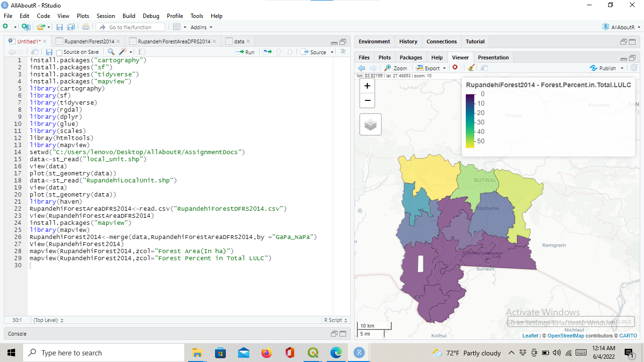Click the clear viewer broom icon
The height and width of the screenshot is (362, 644).
click(471, 68)
